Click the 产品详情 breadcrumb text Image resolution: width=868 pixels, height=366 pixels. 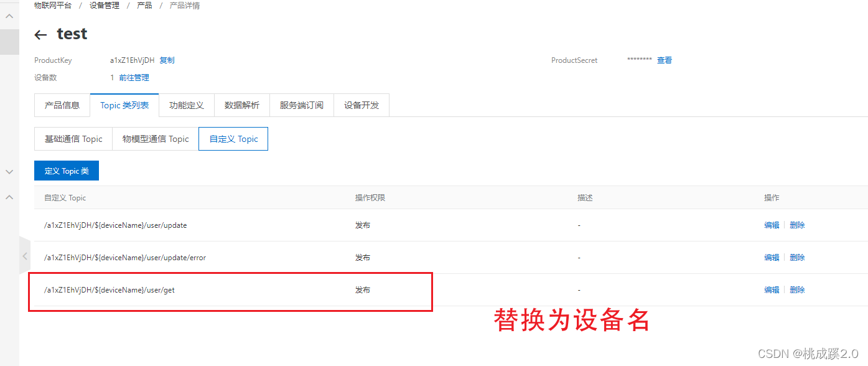[x=185, y=6]
